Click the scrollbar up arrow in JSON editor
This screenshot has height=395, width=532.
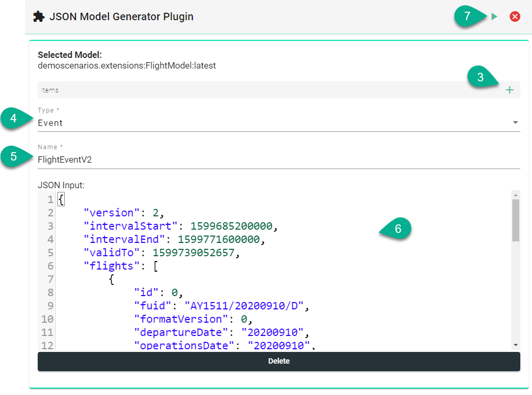click(x=516, y=195)
